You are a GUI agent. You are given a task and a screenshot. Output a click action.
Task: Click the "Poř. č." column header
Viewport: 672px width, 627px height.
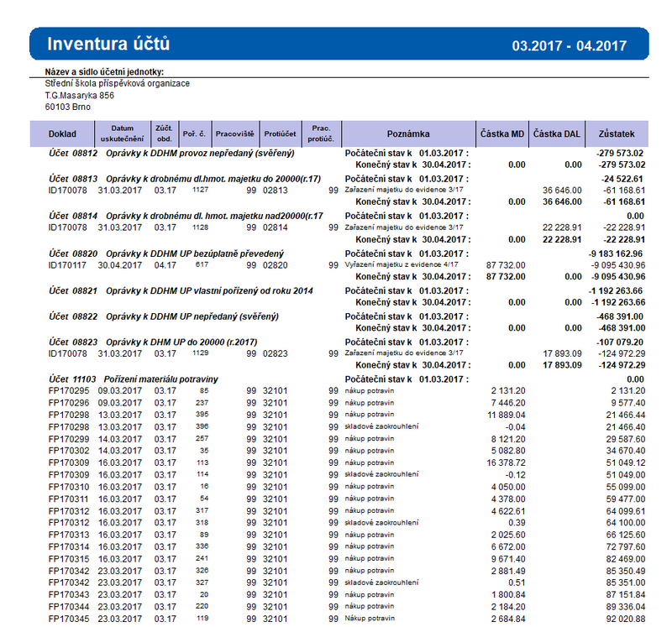point(194,134)
